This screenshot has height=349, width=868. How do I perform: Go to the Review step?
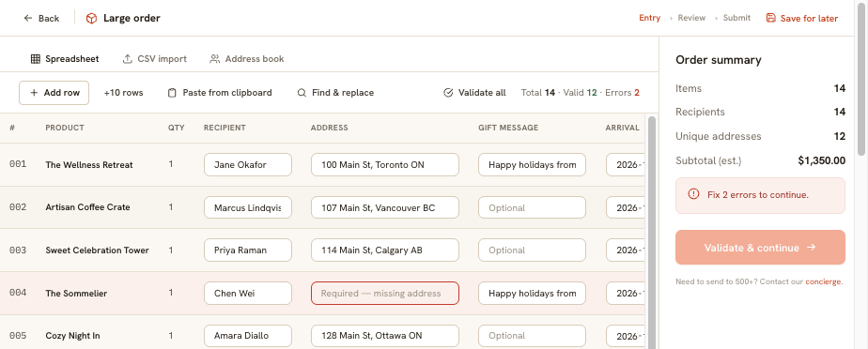pos(691,18)
